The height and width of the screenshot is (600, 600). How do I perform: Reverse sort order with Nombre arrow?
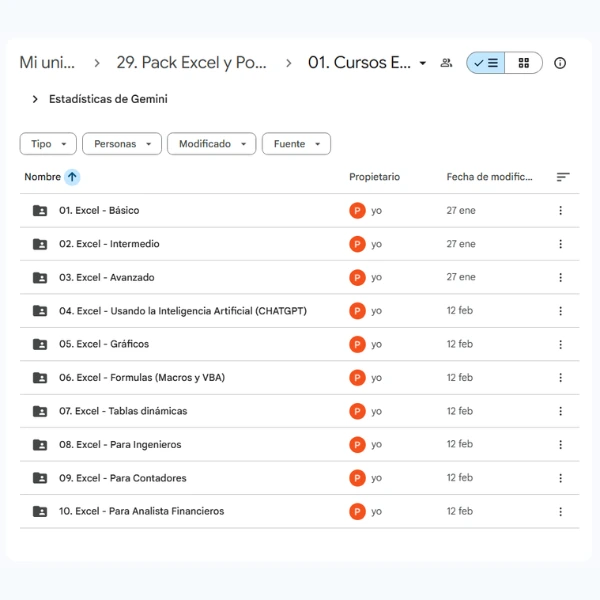click(72, 177)
